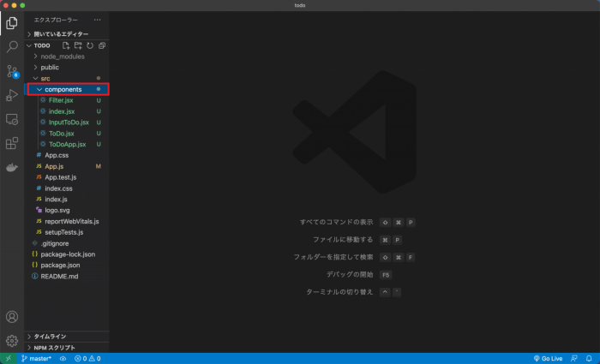Viewport: 600px width, 364px height.
Task: Open App.css file
Action: (x=67, y=155)
